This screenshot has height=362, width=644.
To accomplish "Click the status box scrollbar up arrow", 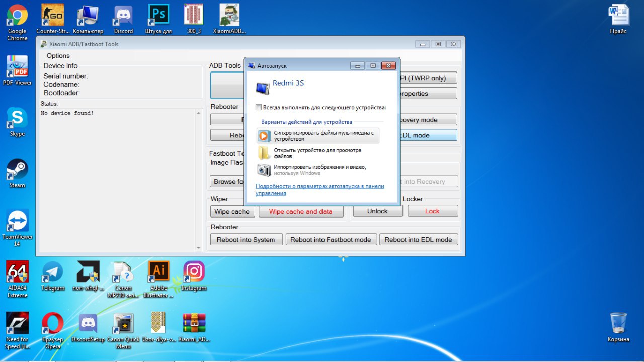I will 198,112.
